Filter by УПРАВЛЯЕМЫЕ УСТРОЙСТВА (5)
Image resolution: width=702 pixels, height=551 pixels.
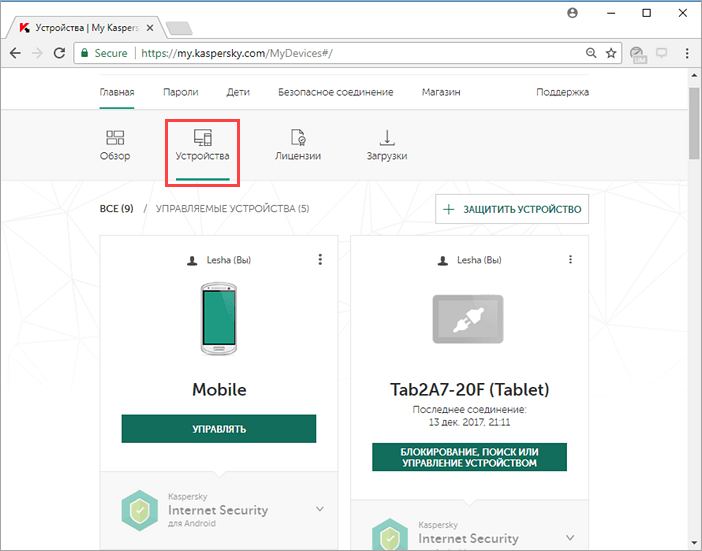[232, 209]
